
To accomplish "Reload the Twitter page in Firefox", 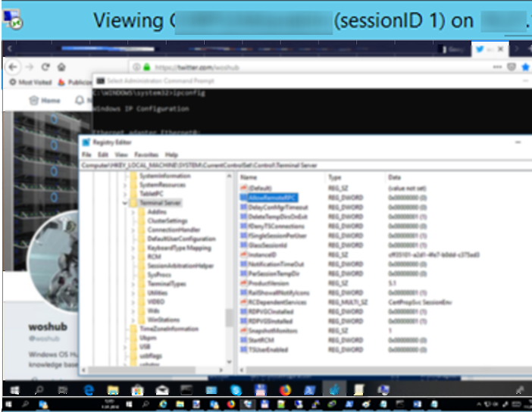I will [x=45, y=67].
